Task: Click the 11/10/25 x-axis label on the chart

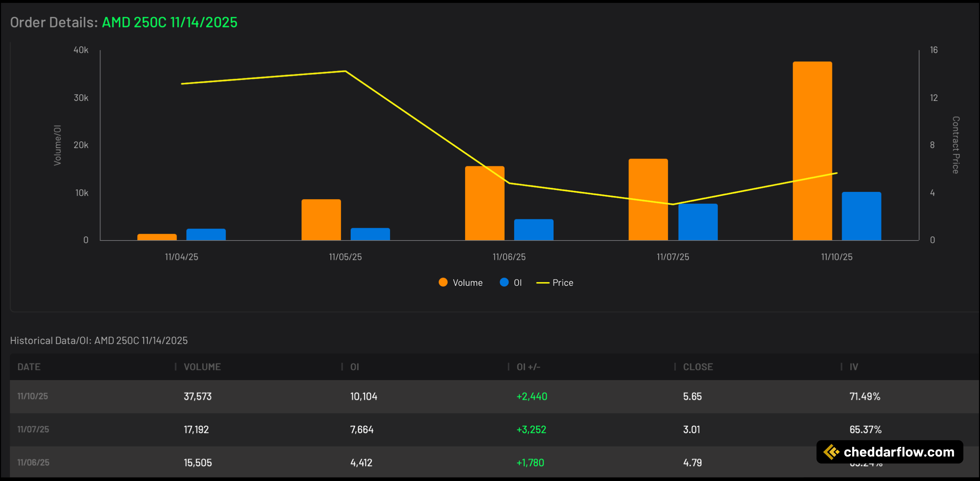Action: point(837,257)
